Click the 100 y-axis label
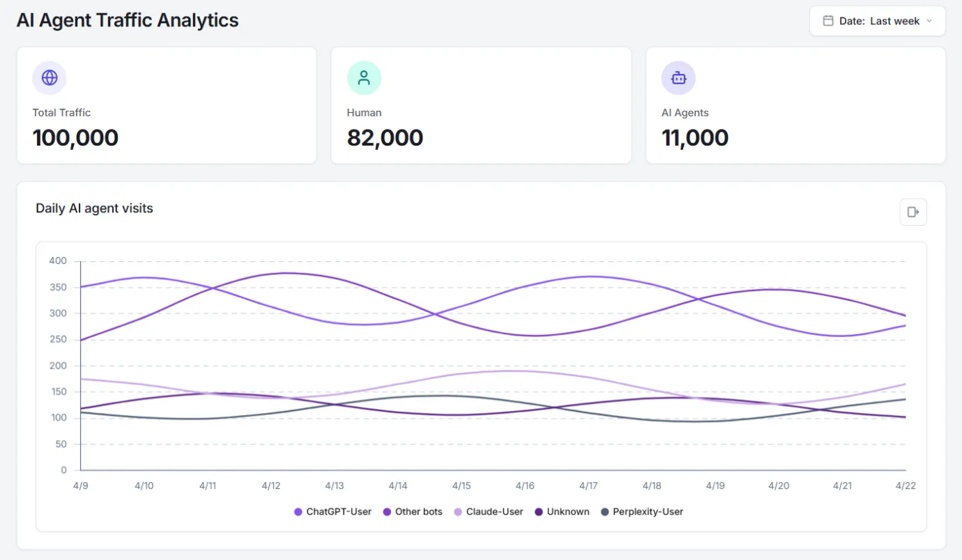This screenshot has width=962, height=560. pos(58,418)
